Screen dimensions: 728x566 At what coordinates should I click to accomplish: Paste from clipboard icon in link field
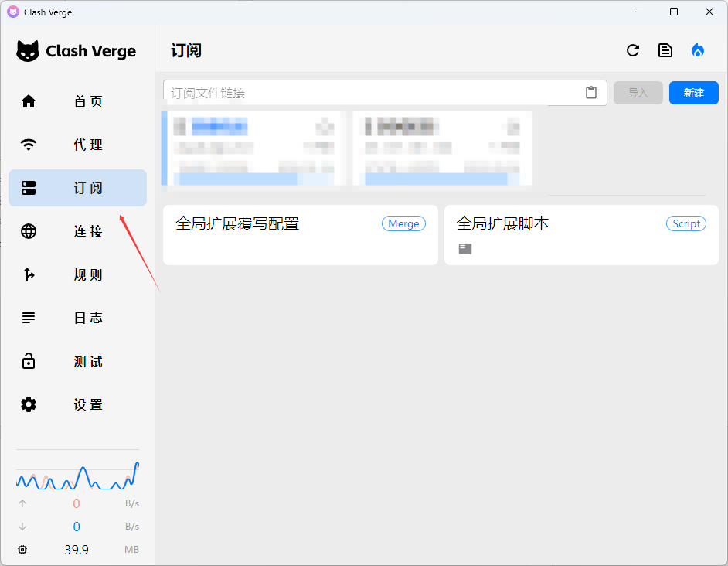click(x=591, y=93)
